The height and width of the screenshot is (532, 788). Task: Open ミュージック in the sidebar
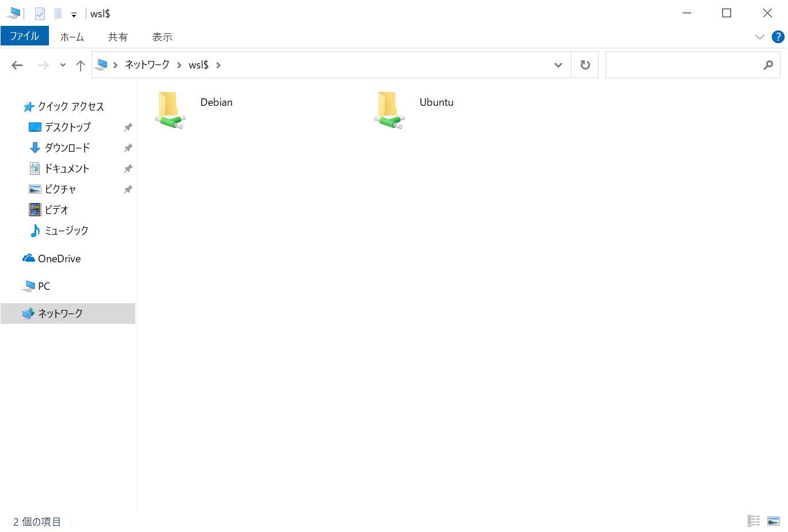click(x=67, y=231)
